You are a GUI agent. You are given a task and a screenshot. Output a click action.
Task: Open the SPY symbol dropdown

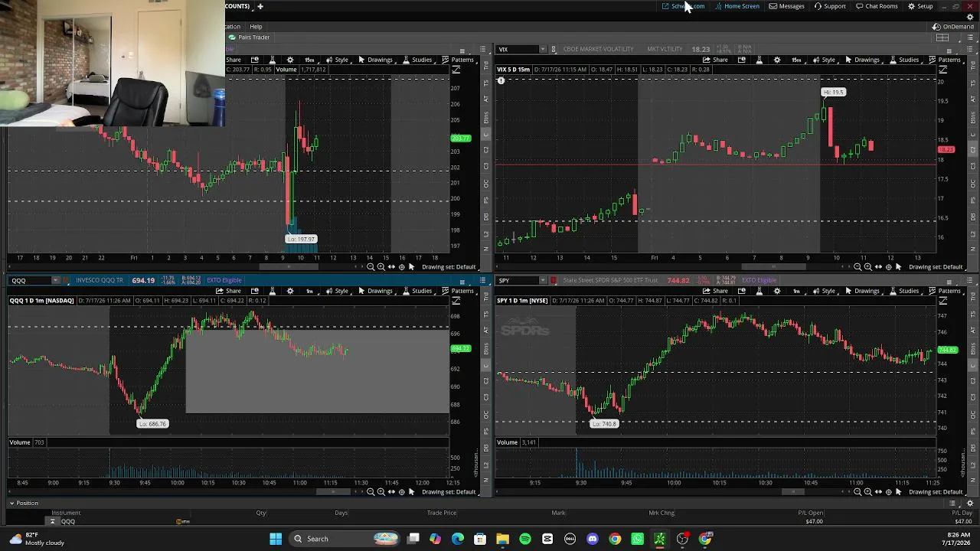point(543,280)
